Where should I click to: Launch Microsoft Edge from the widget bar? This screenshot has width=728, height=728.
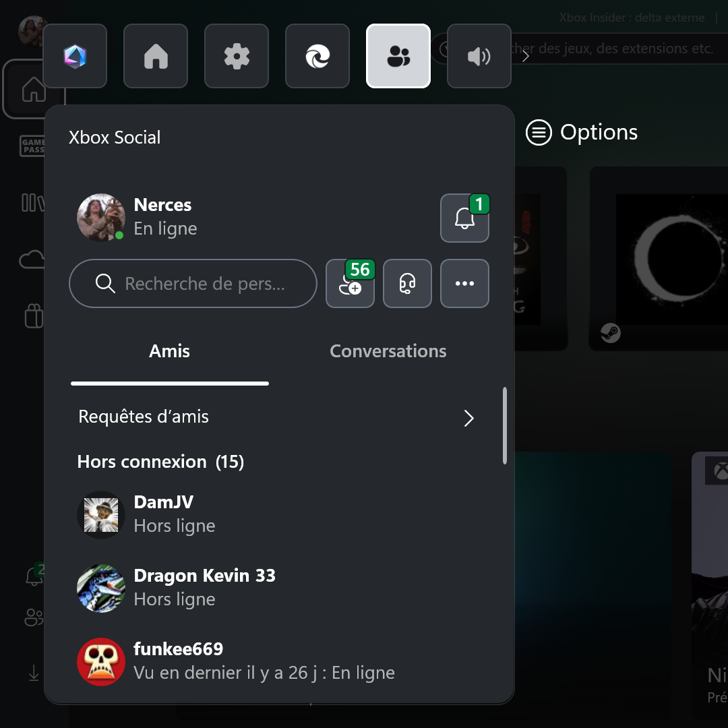317,57
